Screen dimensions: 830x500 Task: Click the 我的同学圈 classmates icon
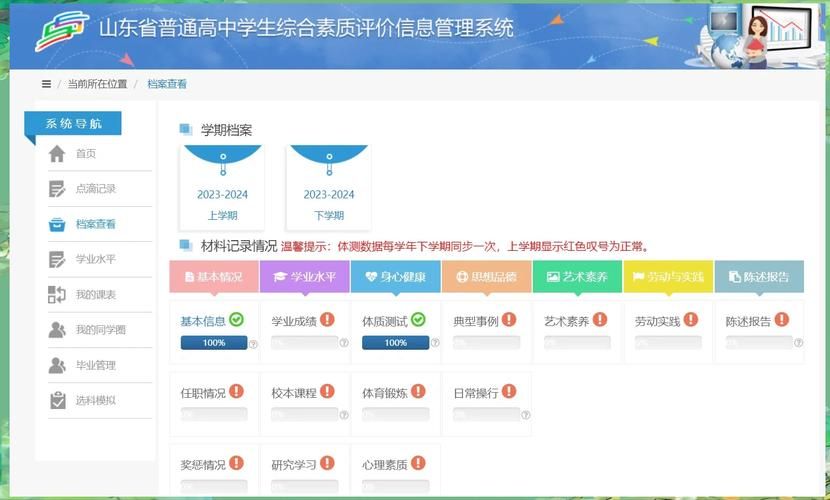57,330
